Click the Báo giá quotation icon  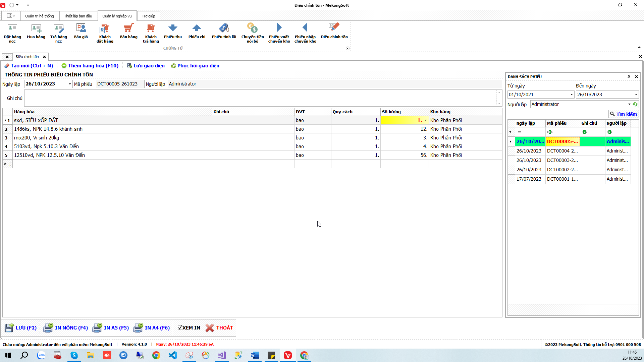coord(81,32)
